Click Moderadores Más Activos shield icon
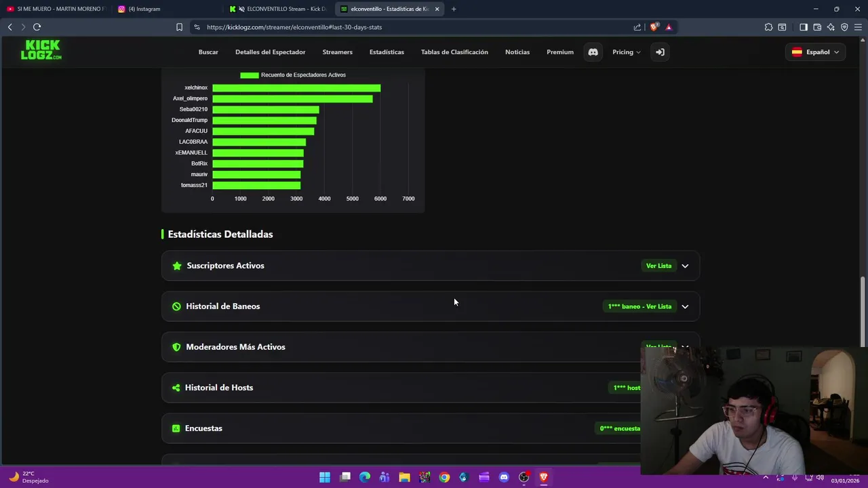The height and width of the screenshot is (488, 868). tap(176, 347)
